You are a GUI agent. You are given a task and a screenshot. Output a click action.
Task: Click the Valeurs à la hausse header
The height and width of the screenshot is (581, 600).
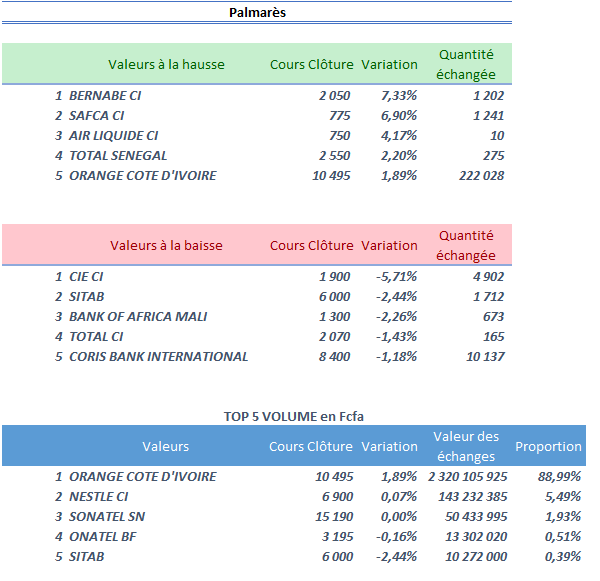(x=166, y=64)
